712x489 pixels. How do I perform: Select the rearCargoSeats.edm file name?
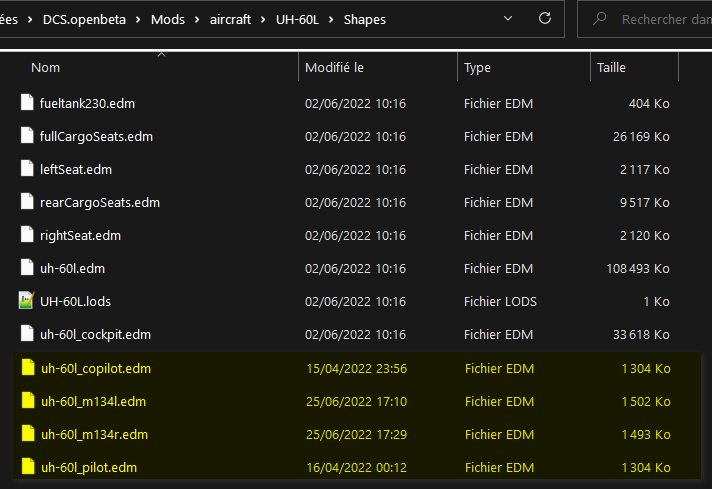[x=100, y=203]
